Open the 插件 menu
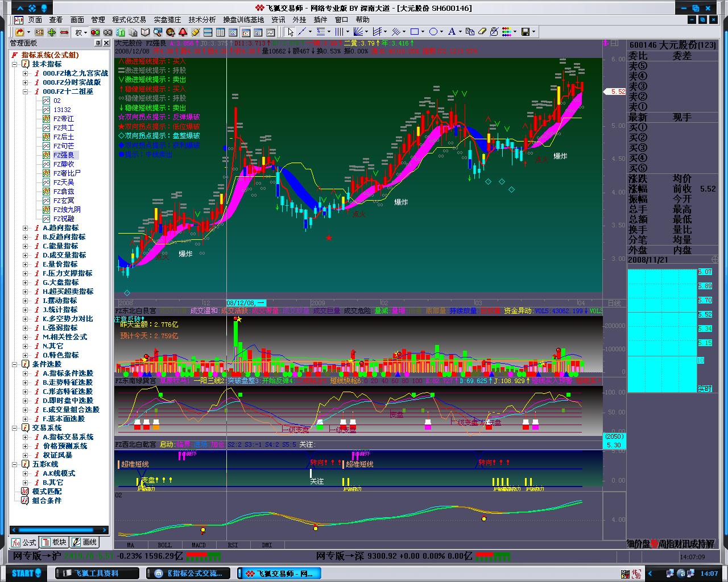The width and height of the screenshot is (728, 582). click(x=320, y=19)
